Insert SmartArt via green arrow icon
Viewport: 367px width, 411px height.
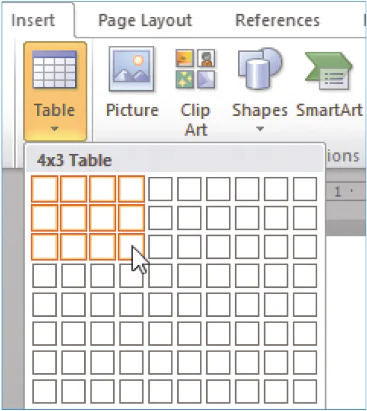click(x=328, y=71)
